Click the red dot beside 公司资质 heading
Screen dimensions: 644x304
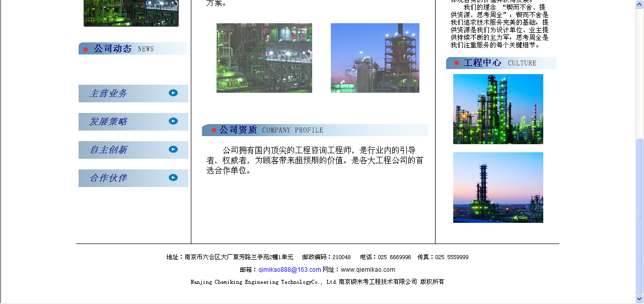[x=214, y=130]
